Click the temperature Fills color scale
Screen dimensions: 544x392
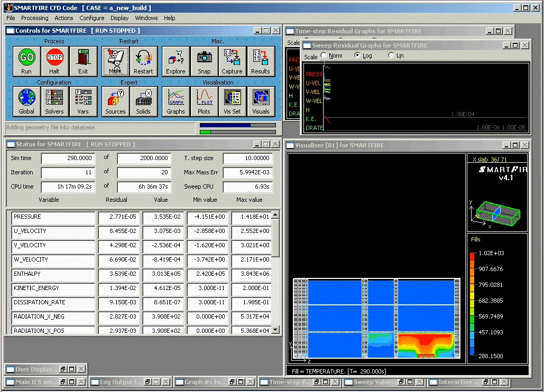(x=472, y=304)
